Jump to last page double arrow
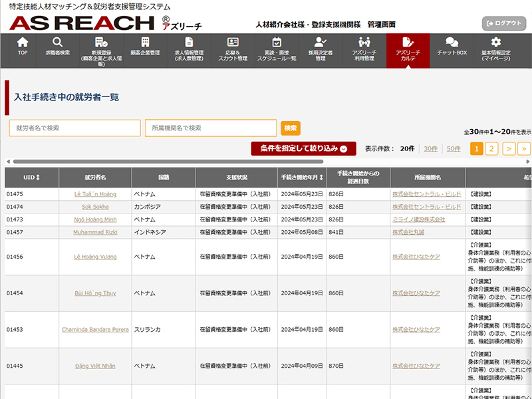 524,148
